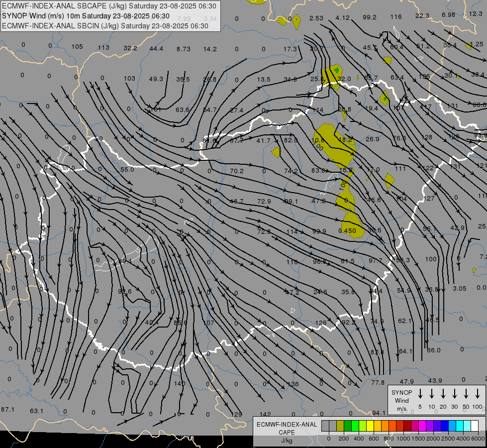This screenshot has width=487, height=448.
Task: Click the 77.8 value on the map
Action: tap(378, 383)
